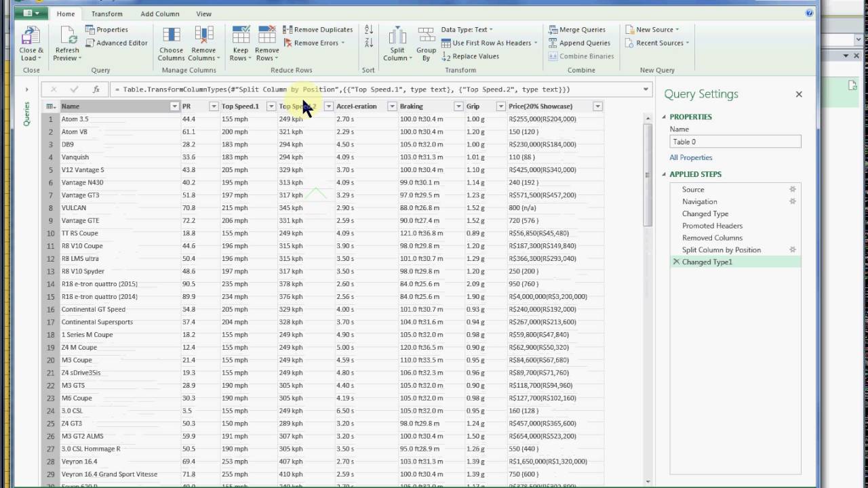The image size is (868, 488).
Task: Click the Remove Columns icon
Action: coord(203,35)
